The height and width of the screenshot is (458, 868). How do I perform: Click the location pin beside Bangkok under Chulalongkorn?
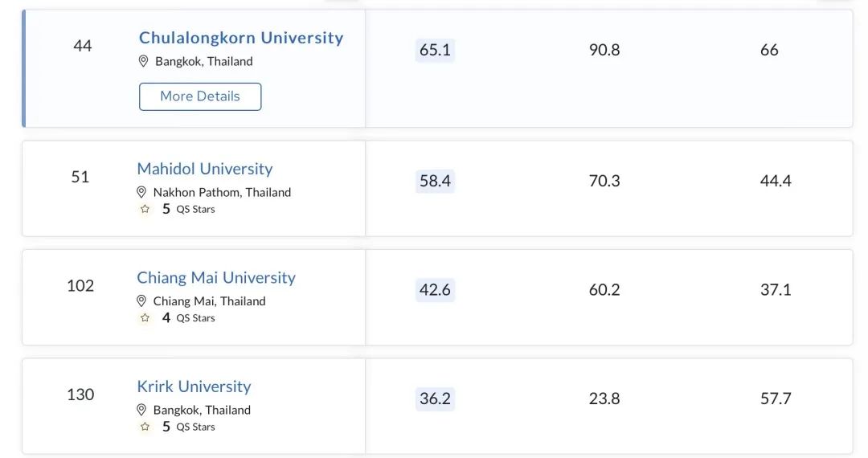tap(144, 61)
